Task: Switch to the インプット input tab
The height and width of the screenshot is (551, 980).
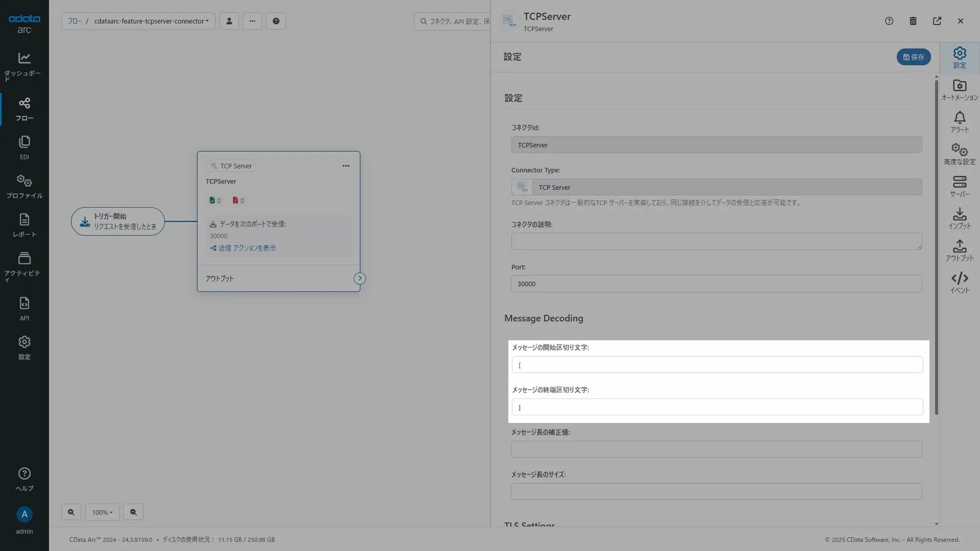Action: tap(960, 218)
